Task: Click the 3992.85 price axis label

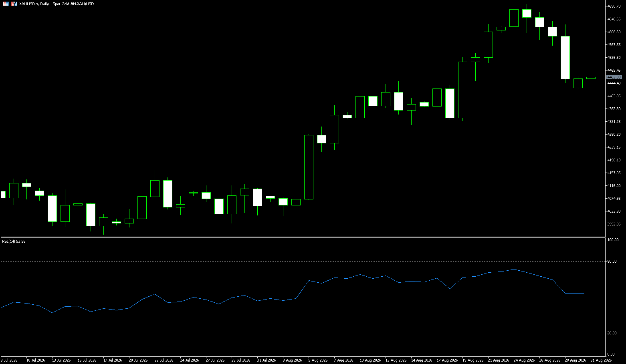Action: pos(614,224)
